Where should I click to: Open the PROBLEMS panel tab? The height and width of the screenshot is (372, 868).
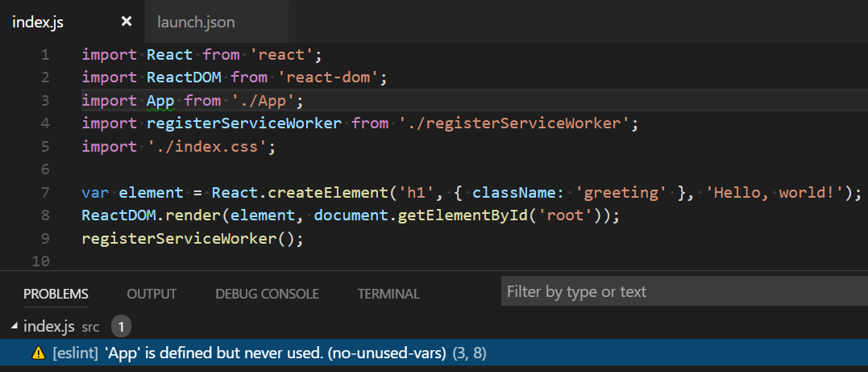[56, 294]
